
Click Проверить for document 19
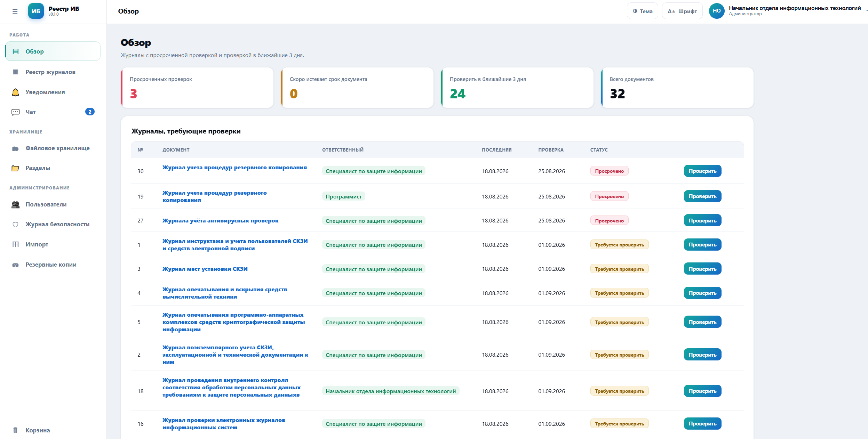click(x=702, y=196)
